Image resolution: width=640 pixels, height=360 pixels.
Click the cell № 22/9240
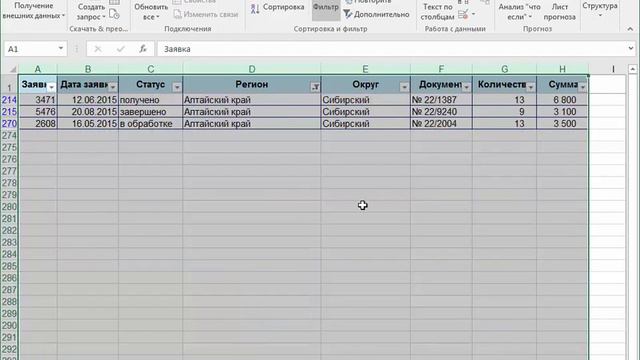(x=441, y=112)
